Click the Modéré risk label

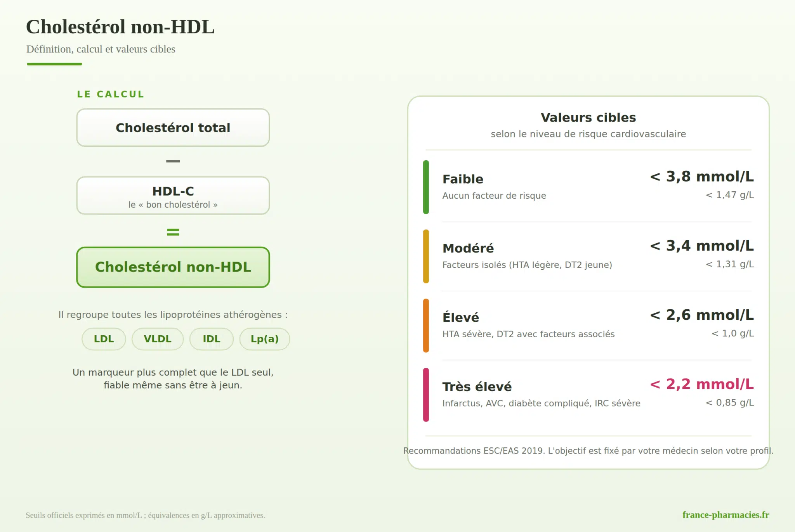[x=468, y=248]
